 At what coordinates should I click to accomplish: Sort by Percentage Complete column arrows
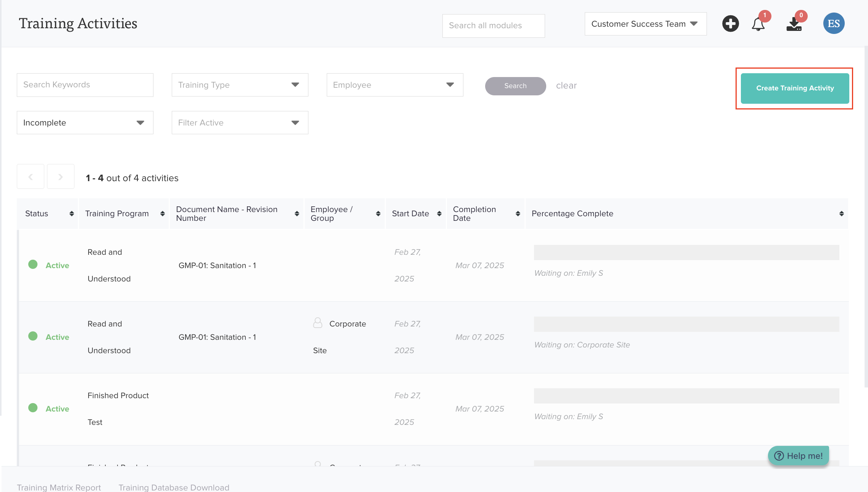tap(841, 214)
